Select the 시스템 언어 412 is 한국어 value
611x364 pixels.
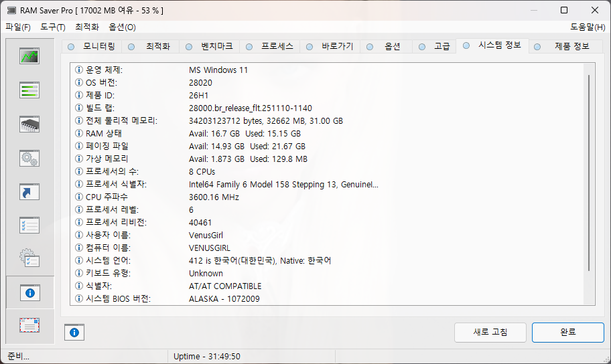click(x=260, y=261)
